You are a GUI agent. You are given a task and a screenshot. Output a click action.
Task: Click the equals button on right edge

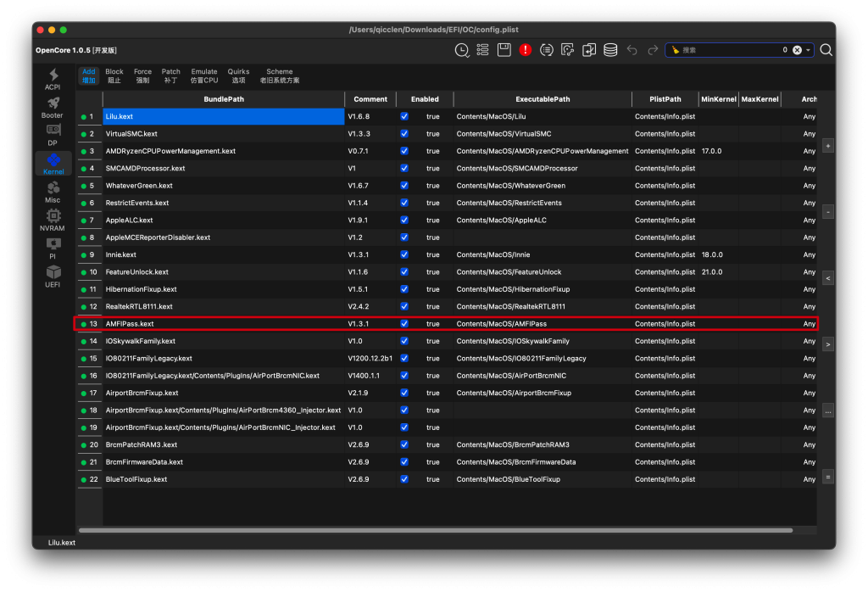828,477
